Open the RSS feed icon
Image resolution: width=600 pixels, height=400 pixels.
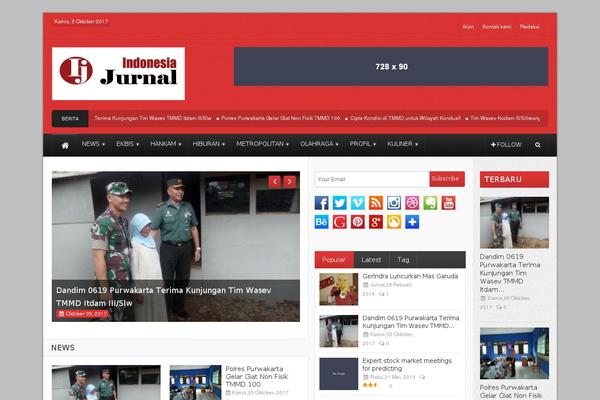[x=376, y=203]
